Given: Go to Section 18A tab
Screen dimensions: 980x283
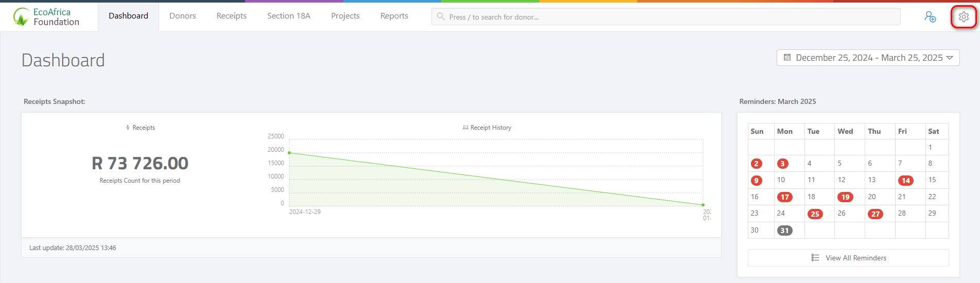Looking at the screenshot, I should [289, 16].
